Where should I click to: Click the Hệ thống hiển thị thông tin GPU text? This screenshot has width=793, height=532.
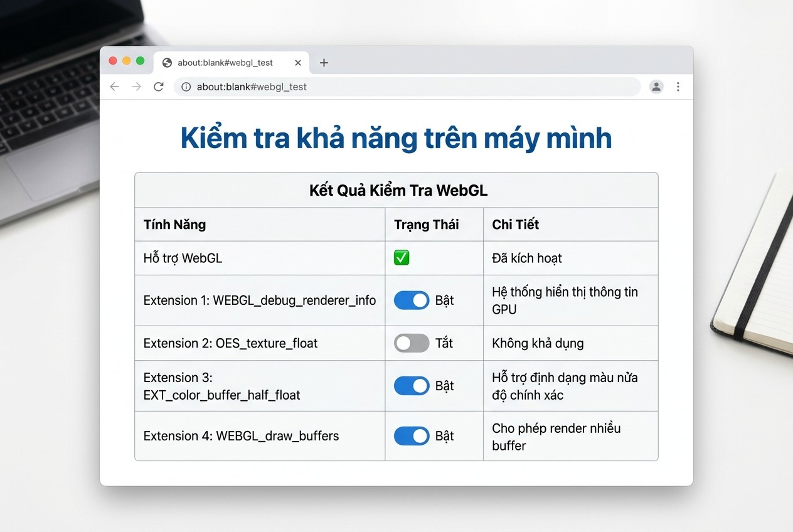tap(565, 301)
